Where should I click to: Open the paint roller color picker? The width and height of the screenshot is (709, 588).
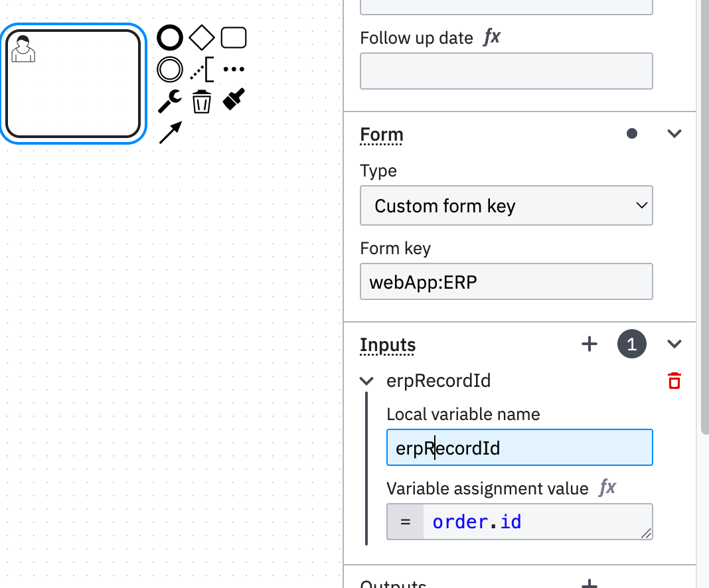point(234,99)
